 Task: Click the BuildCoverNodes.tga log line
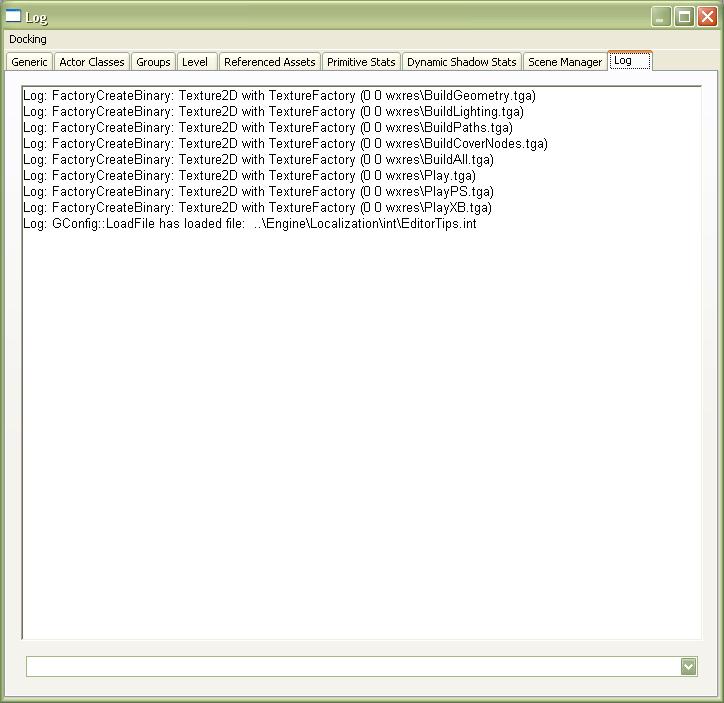pos(285,144)
